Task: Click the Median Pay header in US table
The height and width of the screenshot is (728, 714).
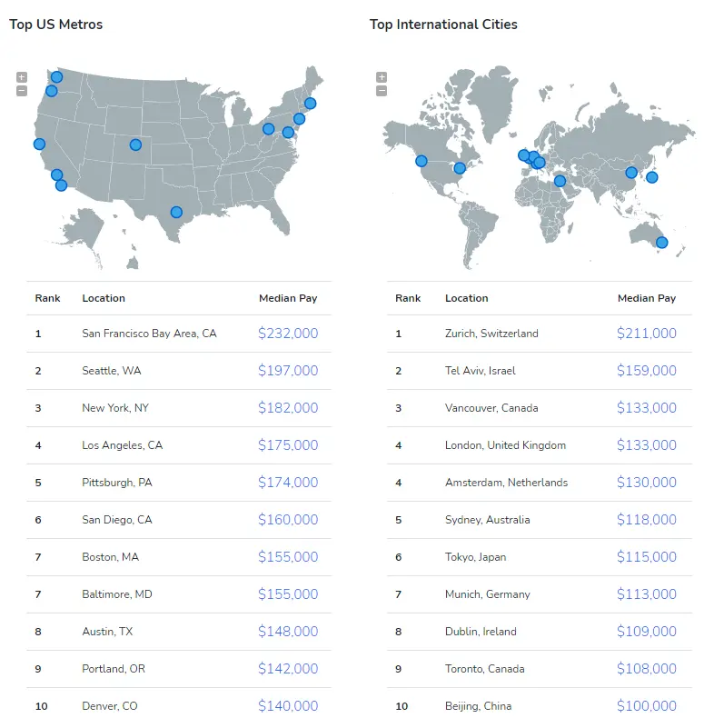Action: [x=288, y=298]
